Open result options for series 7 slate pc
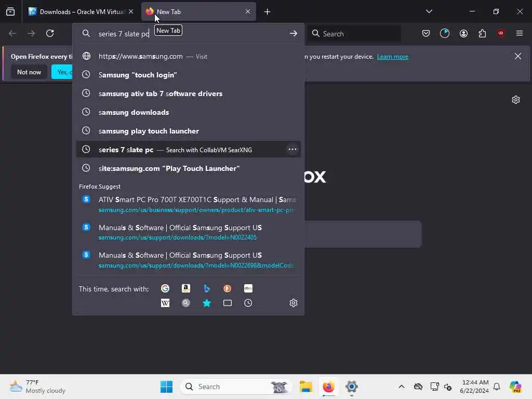The width and height of the screenshot is (532, 399). (x=292, y=149)
